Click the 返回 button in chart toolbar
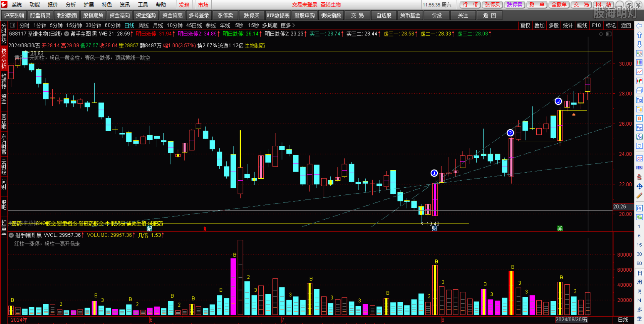The width and height of the screenshot is (644, 324). pos(626,25)
